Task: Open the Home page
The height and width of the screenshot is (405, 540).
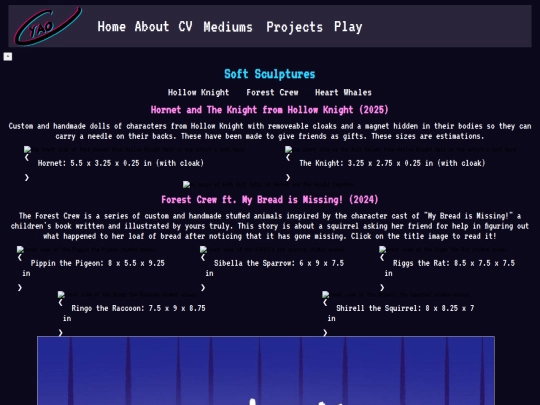Action: pyautogui.click(x=112, y=27)
